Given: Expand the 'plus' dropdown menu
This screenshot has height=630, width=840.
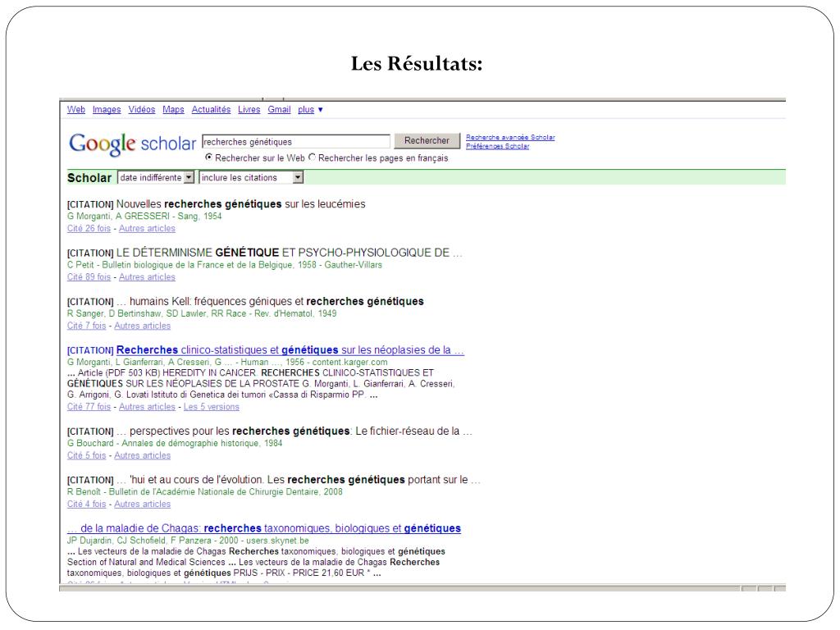Looking at the screenshot, I should tap(310, 109).
